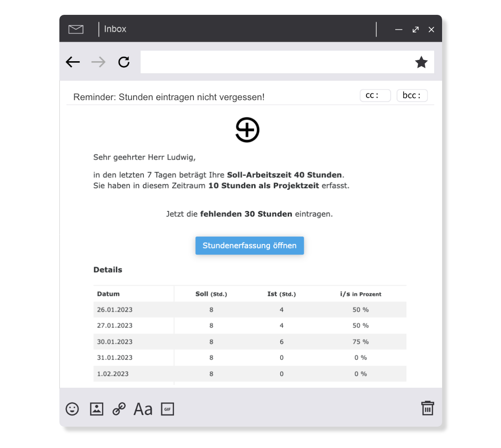501x448 pixels.
Task: Star this message as favorite
Action: pos(421,62)
